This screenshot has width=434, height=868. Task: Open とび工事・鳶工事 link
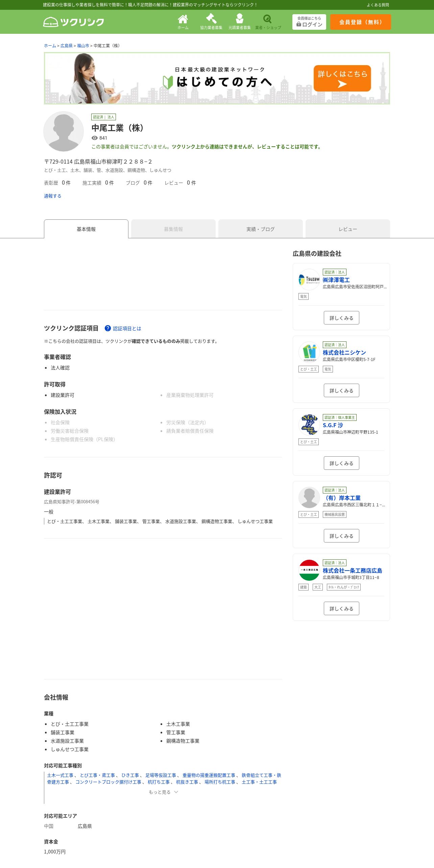97,775
